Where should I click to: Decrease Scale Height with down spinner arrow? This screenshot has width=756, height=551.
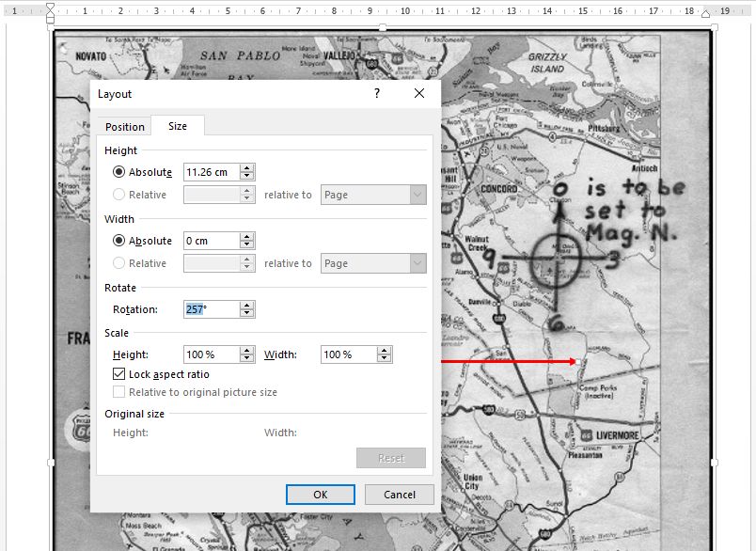pyautogui.click(x=246, y=359)
